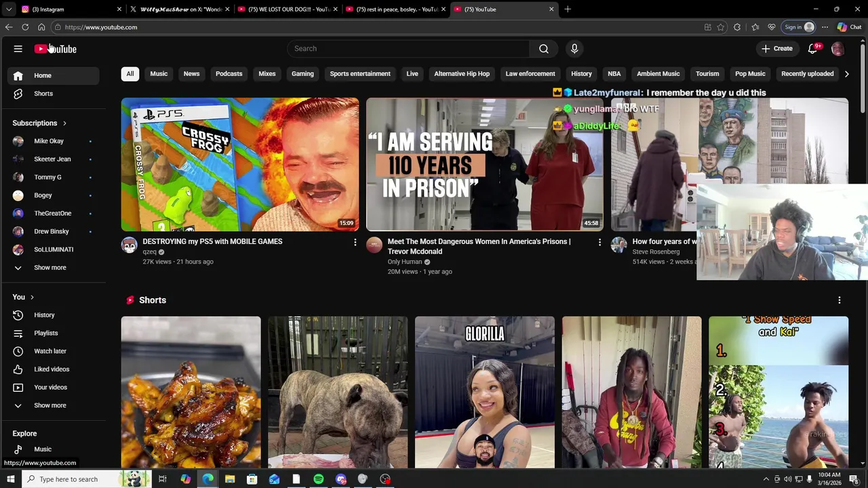
Task: Open Steve Rosenberg channel avatar
Action: click(x=618, y=245)
